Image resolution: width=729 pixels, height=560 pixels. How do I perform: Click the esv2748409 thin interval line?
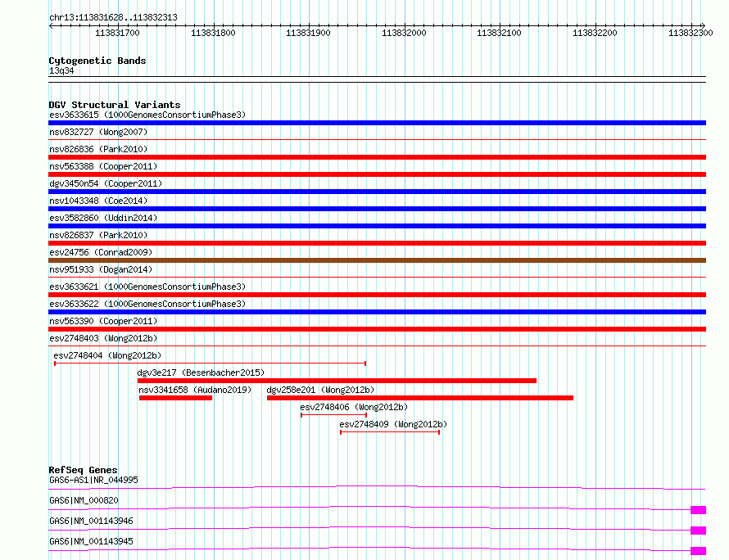[390, 432]
